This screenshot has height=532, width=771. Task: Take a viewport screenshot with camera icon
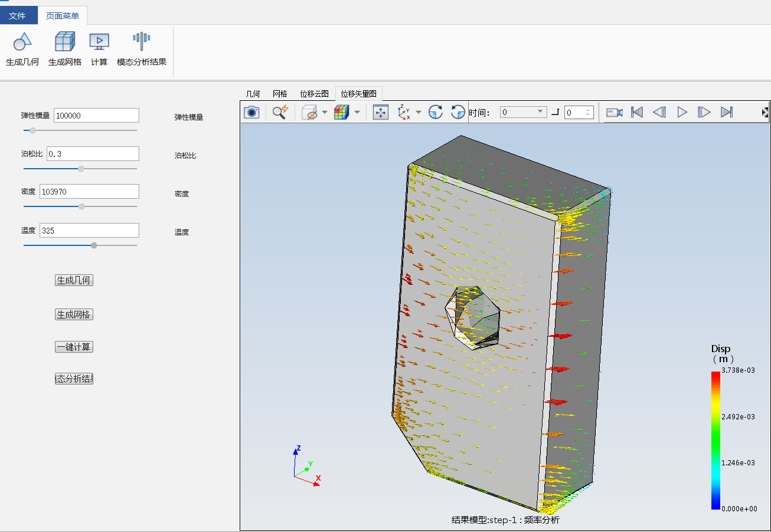click(x=251, y=112)
